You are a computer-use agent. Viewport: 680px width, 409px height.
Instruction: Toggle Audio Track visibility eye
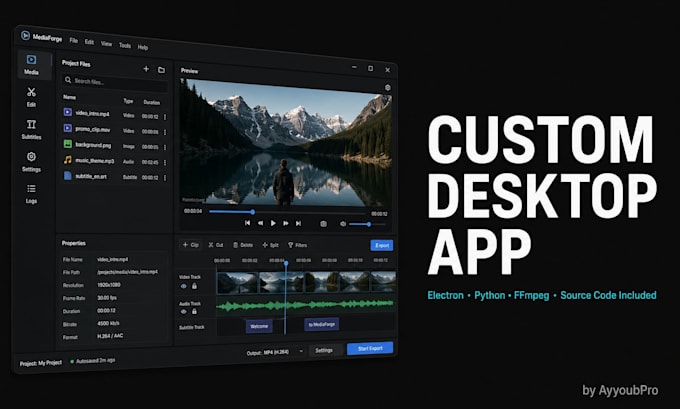[x=183, y=312]
